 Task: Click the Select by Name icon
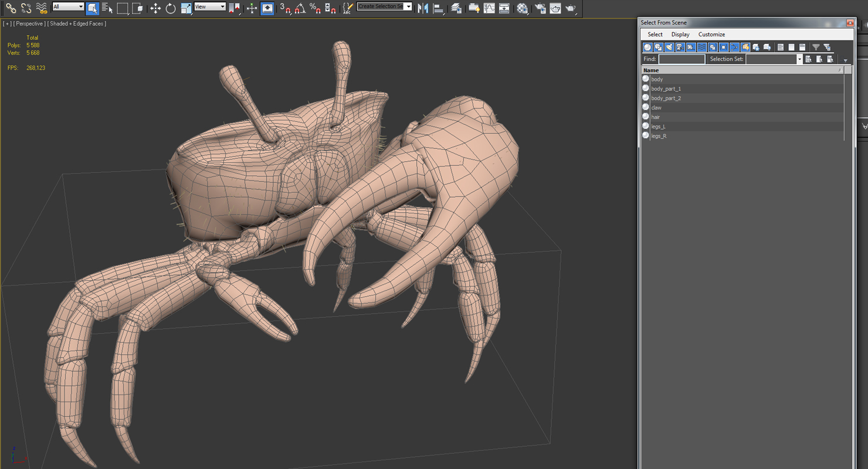point(107,8)
